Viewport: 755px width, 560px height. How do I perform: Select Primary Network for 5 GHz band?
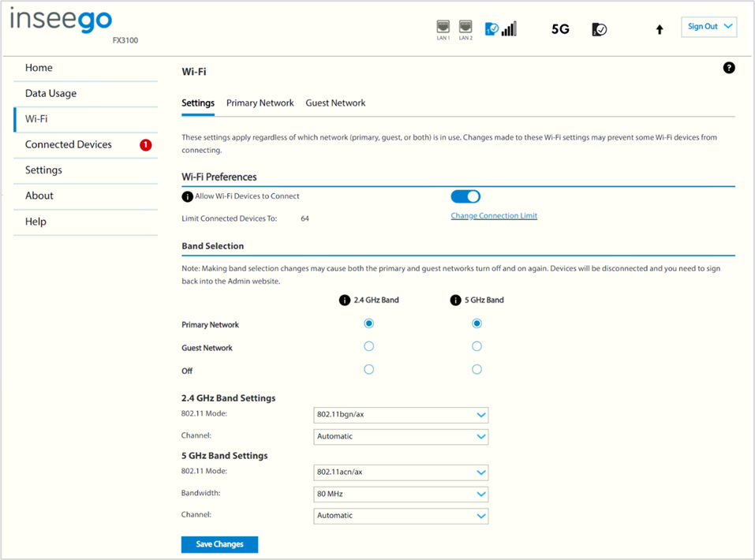pyautogui.click(x=477, y=323)
